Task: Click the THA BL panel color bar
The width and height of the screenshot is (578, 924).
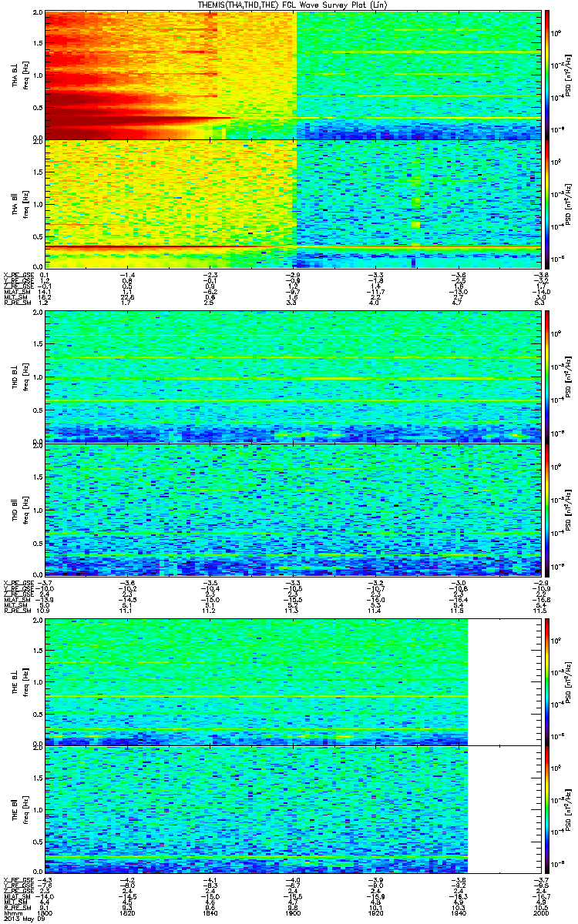Action: (547, 75)
